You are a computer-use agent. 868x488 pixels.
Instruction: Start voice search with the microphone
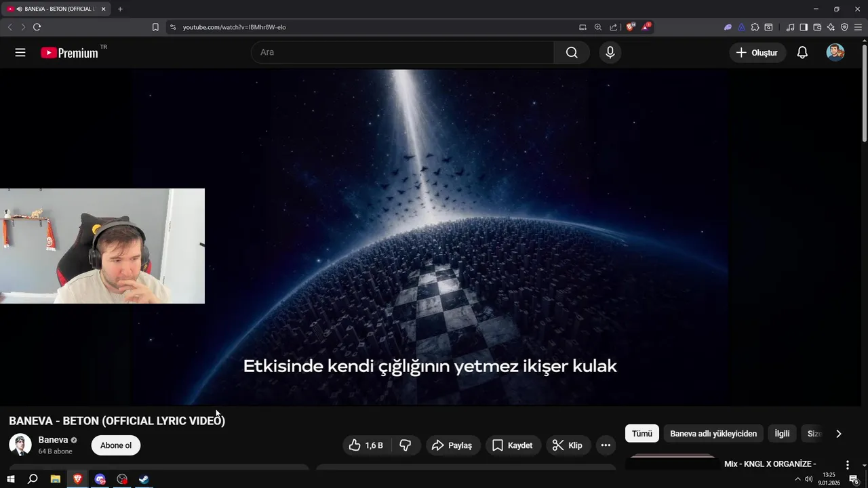tap(610, 52)
